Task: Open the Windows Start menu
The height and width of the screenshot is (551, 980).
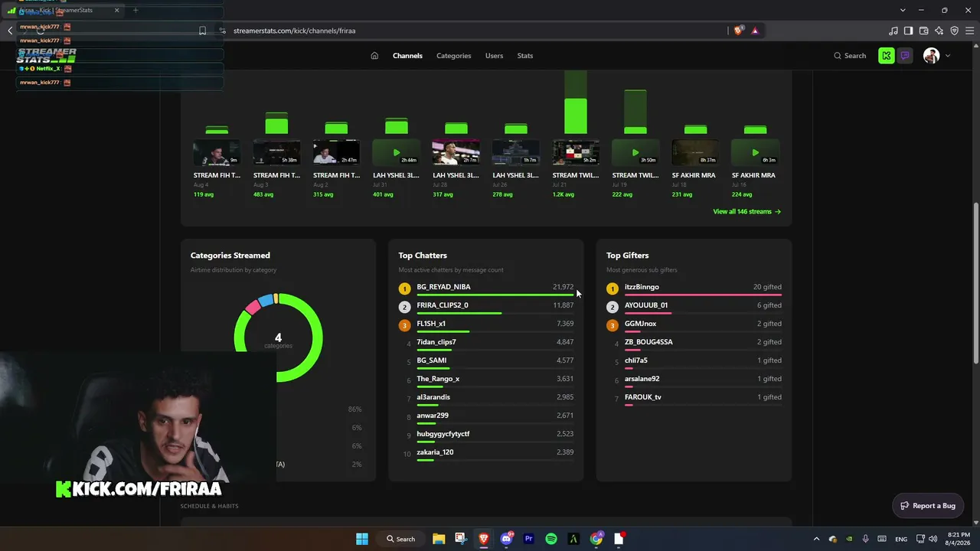Action: click(362, 539)
